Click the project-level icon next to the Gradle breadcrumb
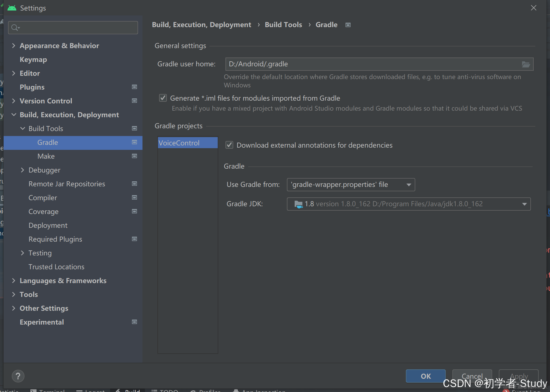 [x=348, y=25]
